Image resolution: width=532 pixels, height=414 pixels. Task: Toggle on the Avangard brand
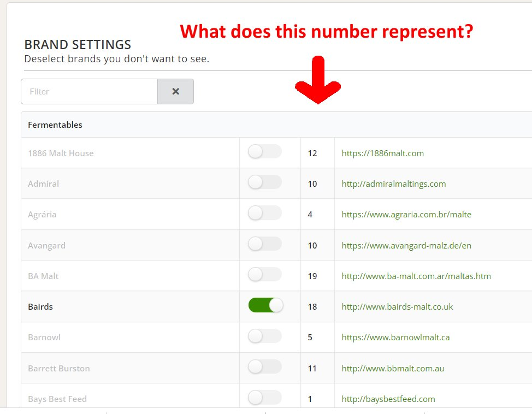265,245
